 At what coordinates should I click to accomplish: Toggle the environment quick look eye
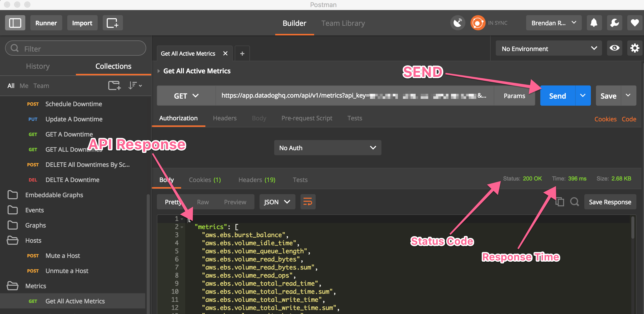(614, 48)
